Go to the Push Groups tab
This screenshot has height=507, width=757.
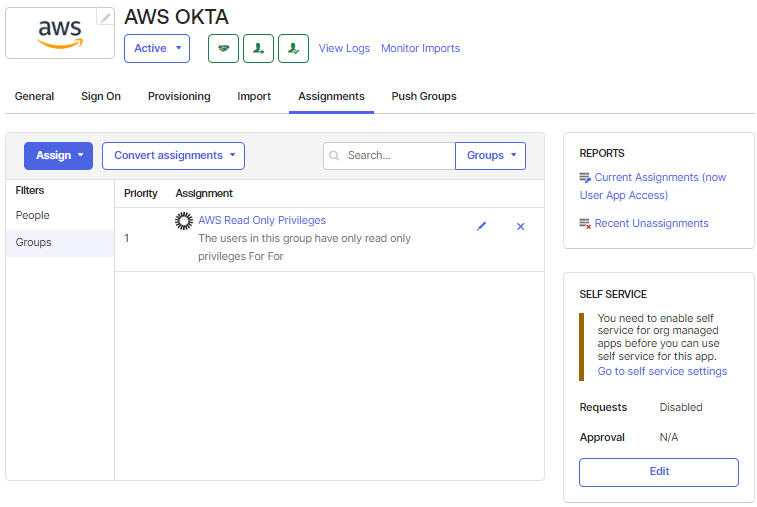(424, 96)
